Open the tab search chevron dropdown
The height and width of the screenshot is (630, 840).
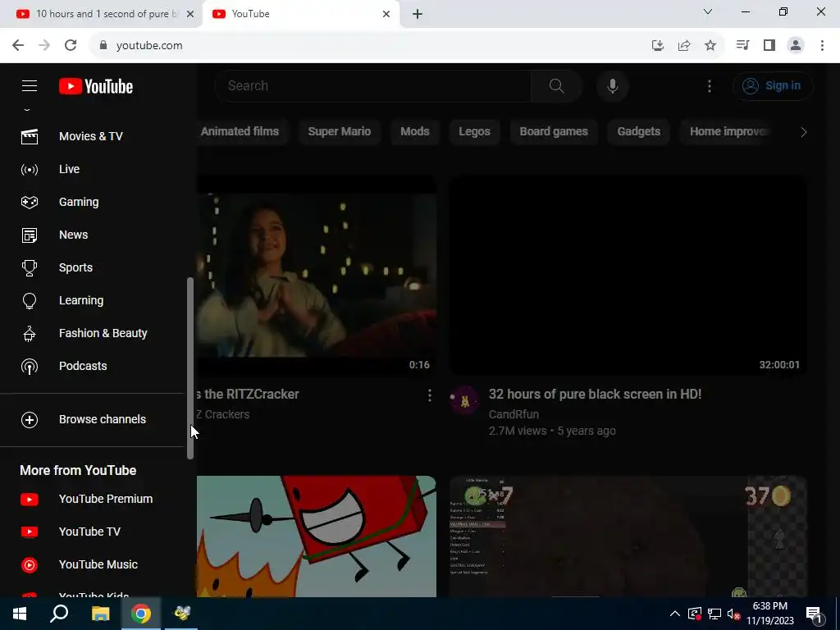pyautogui.click(x=708, y=11)
